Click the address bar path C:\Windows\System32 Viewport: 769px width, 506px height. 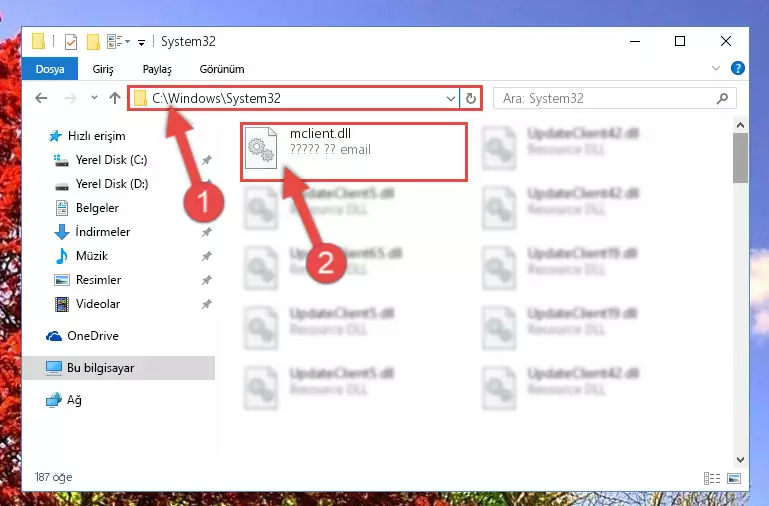pyautogui.click(x=216, y=98)
